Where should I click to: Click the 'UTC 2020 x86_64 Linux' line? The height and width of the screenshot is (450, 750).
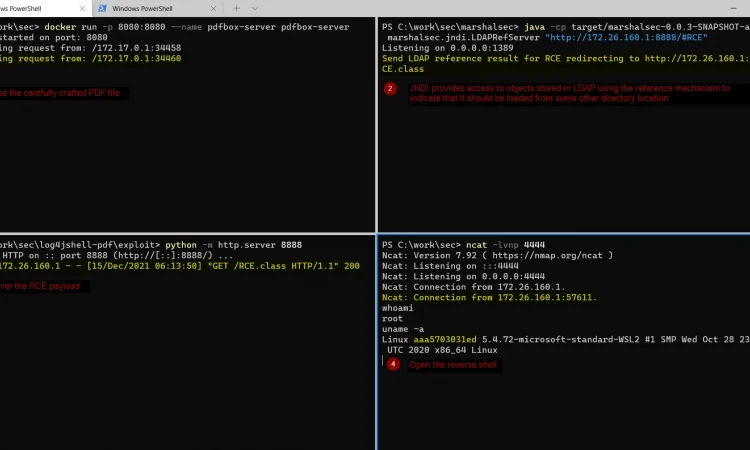pos(442,350)
